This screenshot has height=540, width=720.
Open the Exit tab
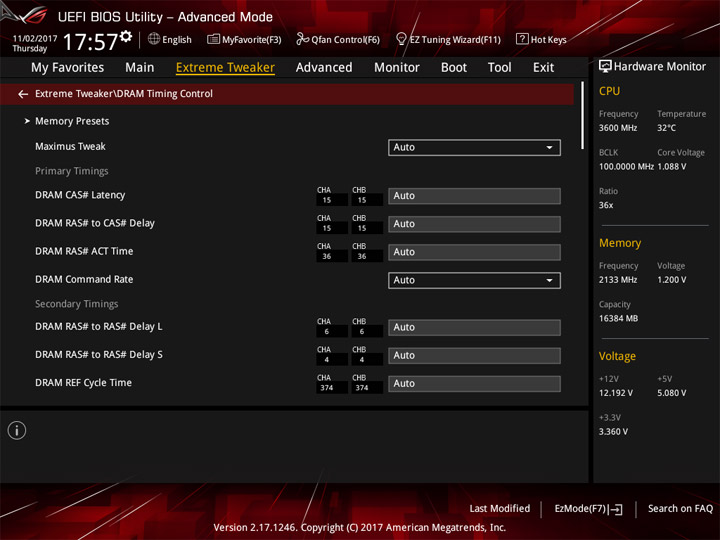[x=543, y=68]
